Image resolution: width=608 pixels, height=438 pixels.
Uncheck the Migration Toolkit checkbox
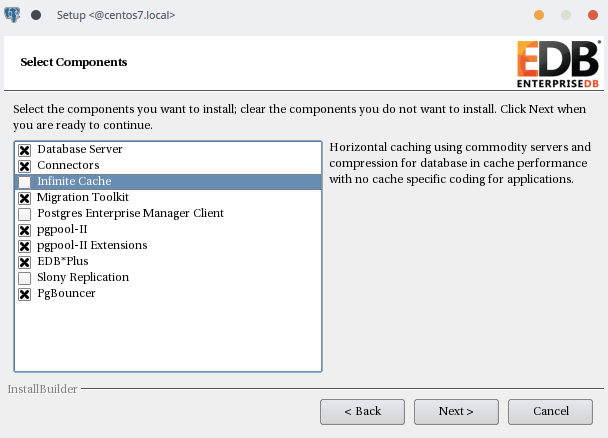coord(24,198)
